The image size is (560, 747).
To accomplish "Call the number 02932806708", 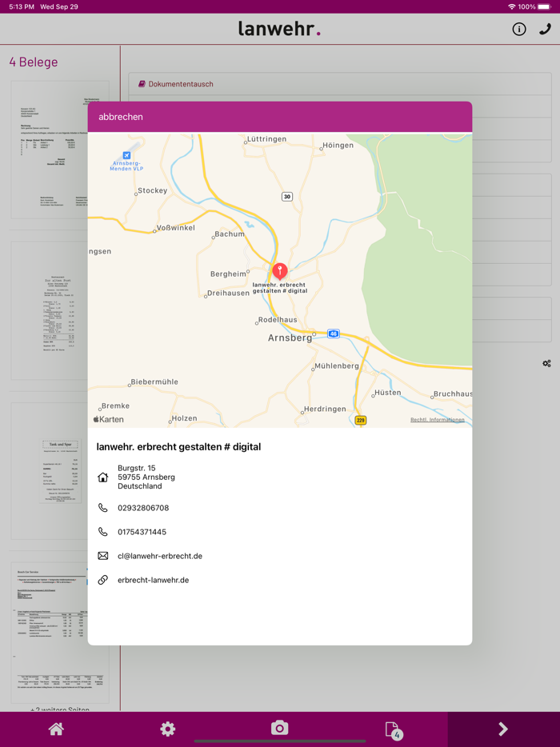I will coord(143,508).
